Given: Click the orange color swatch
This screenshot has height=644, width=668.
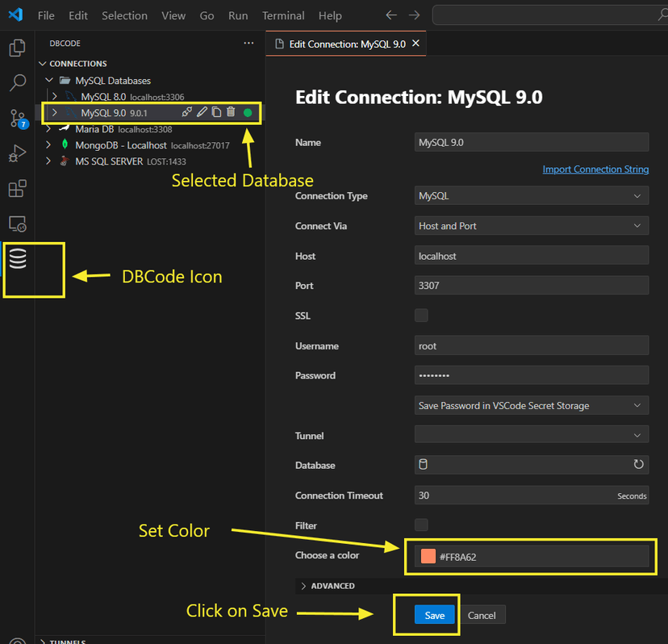Looking at the screenshot, I should pyautogui.click(x=428, y=556).
